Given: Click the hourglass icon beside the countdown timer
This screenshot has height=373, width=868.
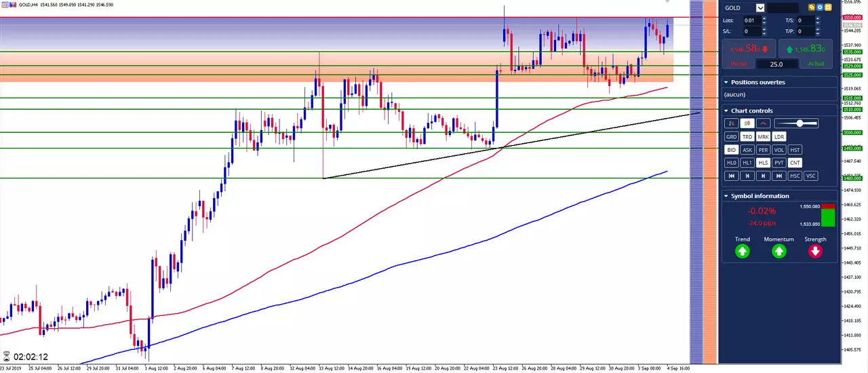Looking at the screenshot, I should click(7, 356).
